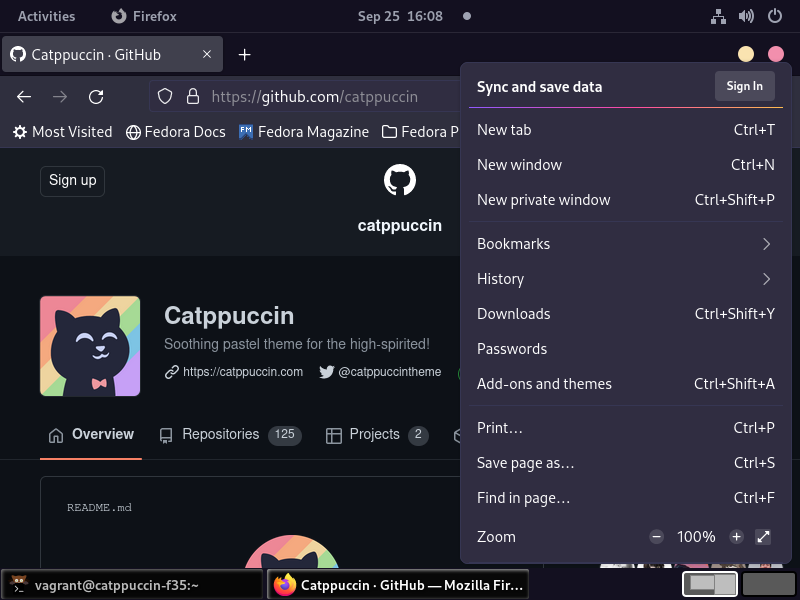Image resolution: width=800 pixels, height=600 pixels.
Task: Select Find in page…
Action: click(x=626, y=498)
